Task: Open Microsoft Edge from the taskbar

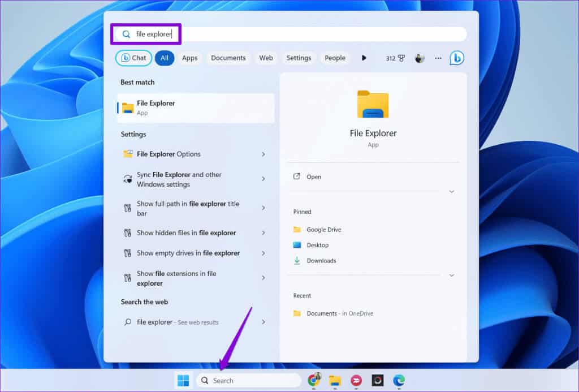Action: click(x=399, y=381)
